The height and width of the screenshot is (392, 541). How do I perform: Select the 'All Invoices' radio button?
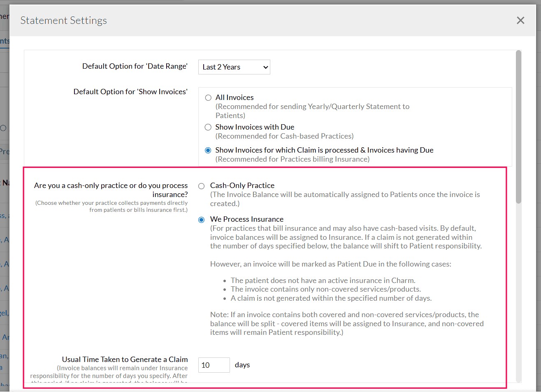[x=208, y=97]
